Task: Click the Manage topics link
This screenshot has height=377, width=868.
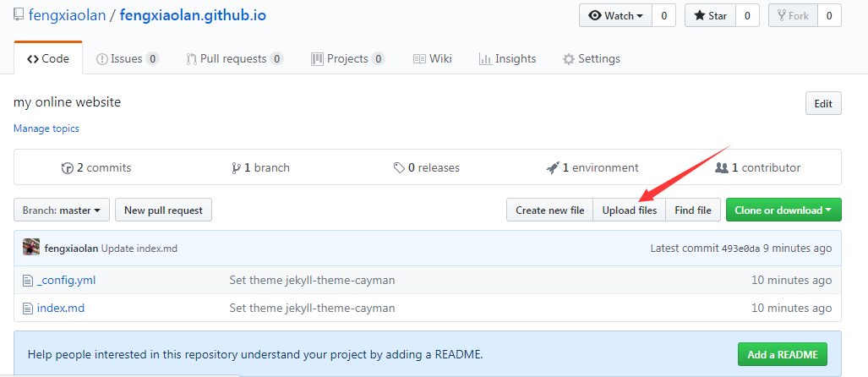Action: point(46,128)
